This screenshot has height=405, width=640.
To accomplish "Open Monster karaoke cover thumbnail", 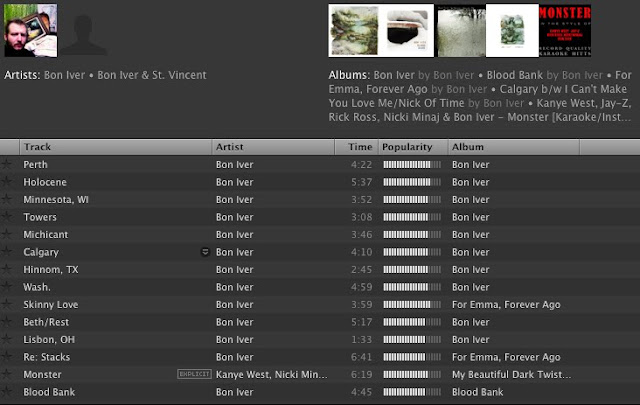I will coord(565,31).
